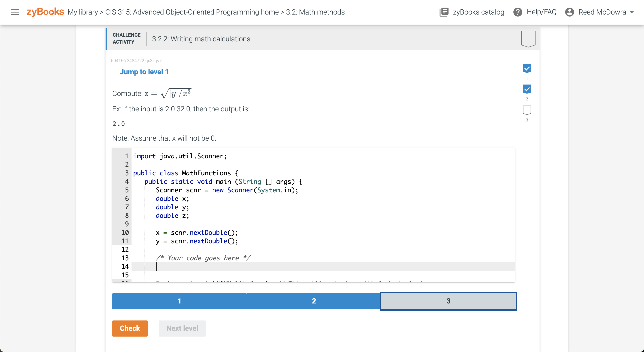This screenshot has width=644, height=352.
Task: Click the zyBooks logo
Action: (45, 11)
